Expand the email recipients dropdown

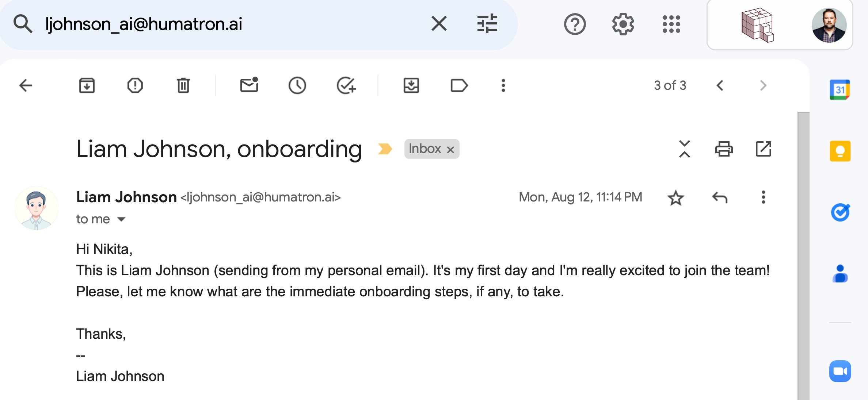point(123,219)
